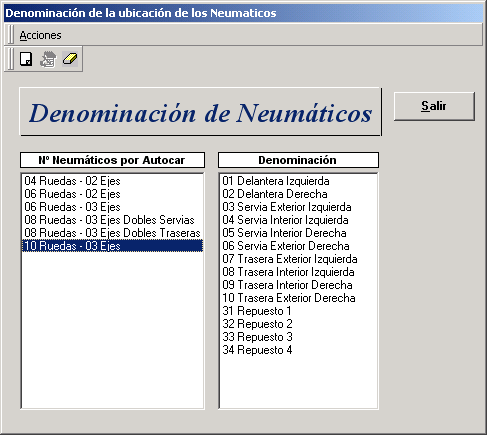Click the yellow eraser delete icon
Viewport: 487px width, 435px height.
tap(70, 59)
